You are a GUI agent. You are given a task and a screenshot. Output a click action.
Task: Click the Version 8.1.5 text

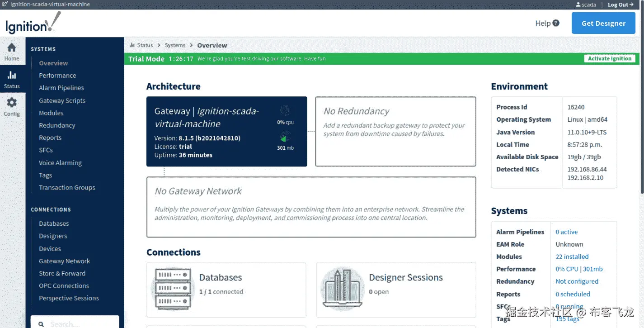pos(197,138)
